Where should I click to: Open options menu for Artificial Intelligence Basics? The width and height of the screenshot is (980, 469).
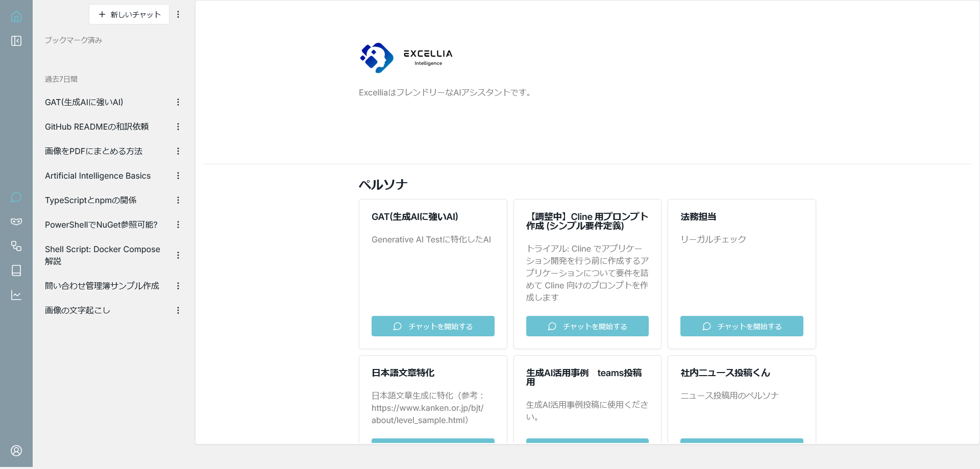178,176
